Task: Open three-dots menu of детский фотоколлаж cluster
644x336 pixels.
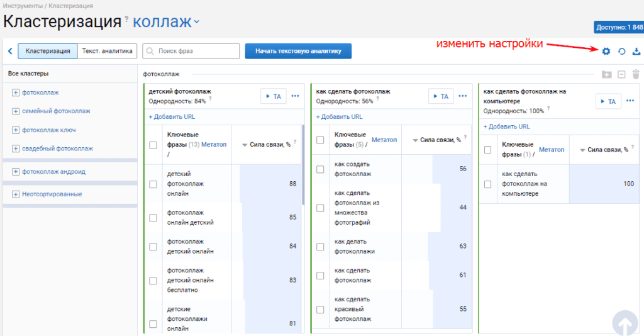Action: 296,96
